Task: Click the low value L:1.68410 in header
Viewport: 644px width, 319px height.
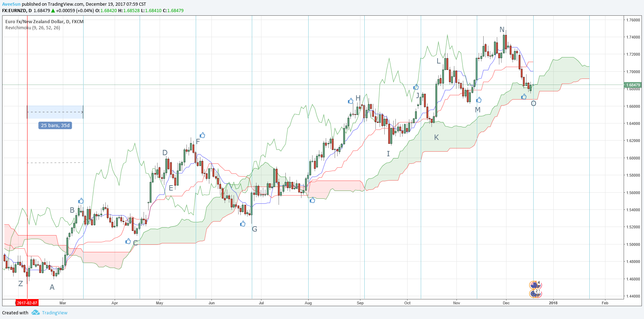Action: pos(151,11)
